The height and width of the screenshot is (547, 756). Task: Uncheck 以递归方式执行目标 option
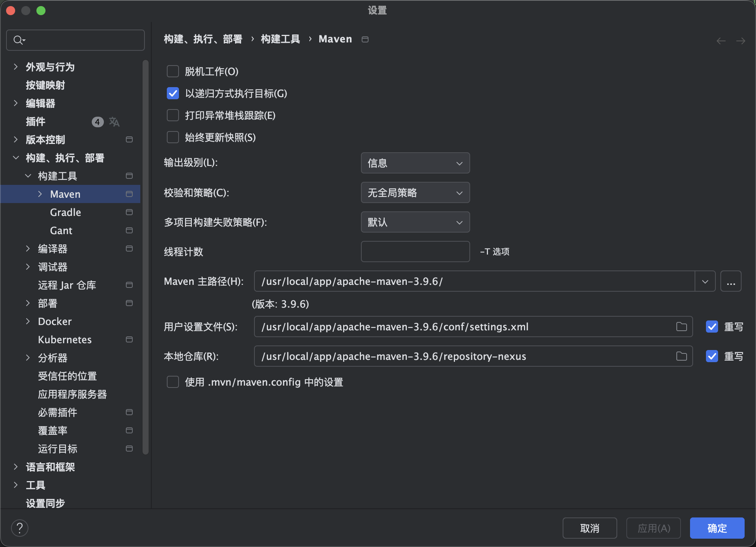(173, 93)
